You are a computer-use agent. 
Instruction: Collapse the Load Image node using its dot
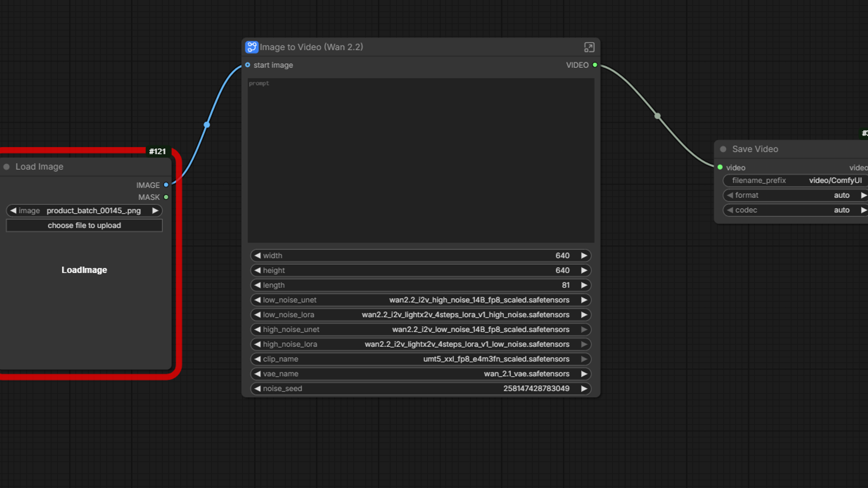click(x=6, y=167)
